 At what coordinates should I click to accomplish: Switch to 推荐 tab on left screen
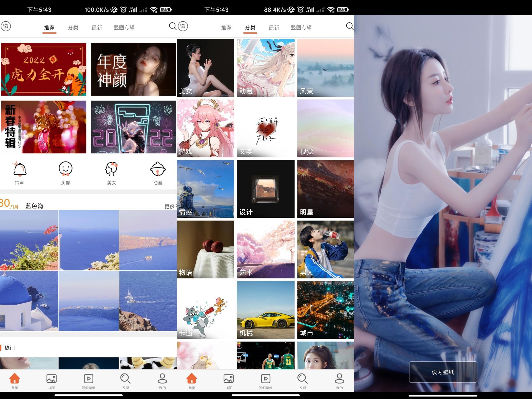click(x=49, y=28)
